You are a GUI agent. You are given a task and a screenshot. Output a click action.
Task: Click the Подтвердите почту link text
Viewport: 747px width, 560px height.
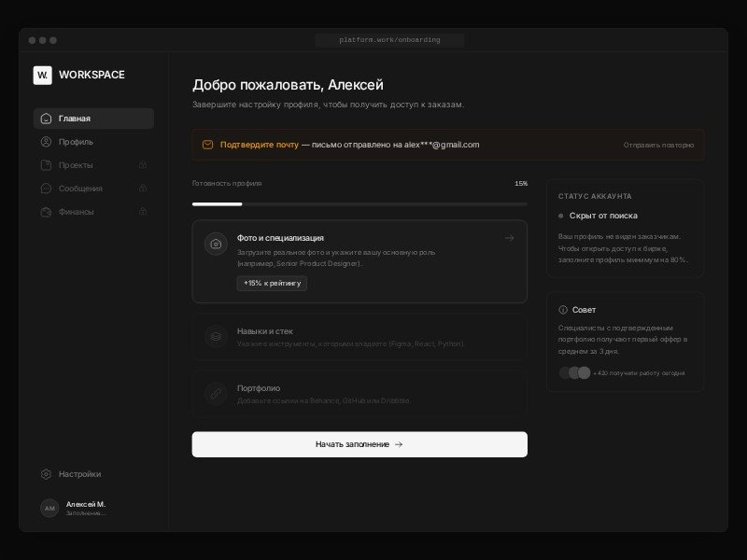point(259,145)
